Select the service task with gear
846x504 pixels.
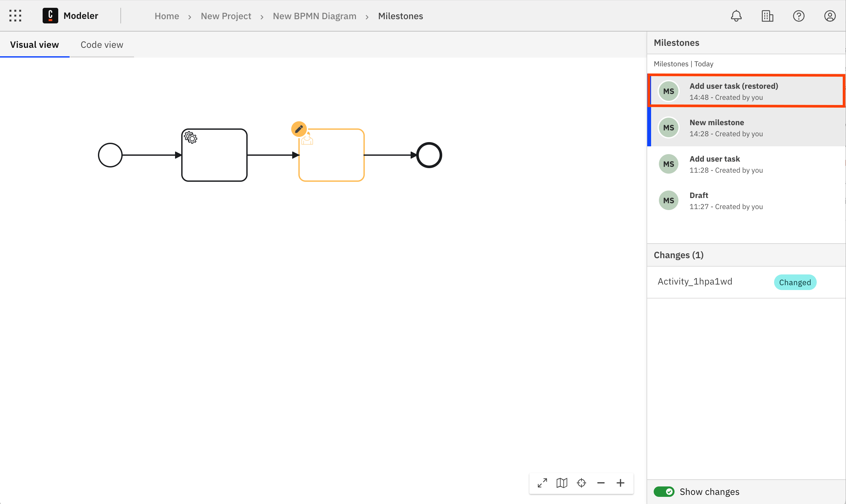[x=214, y=155]
